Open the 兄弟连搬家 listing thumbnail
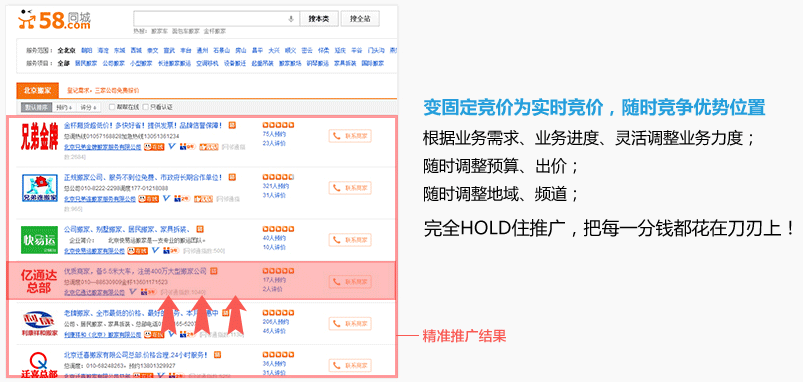Viewport: 803px width, 382px height. coord(39,188)
